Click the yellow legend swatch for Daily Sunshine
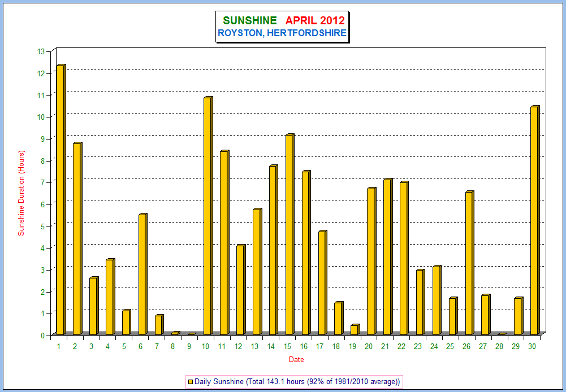Image resolution: width=566 pixels, height=392 pixels. tap(191, 381)
